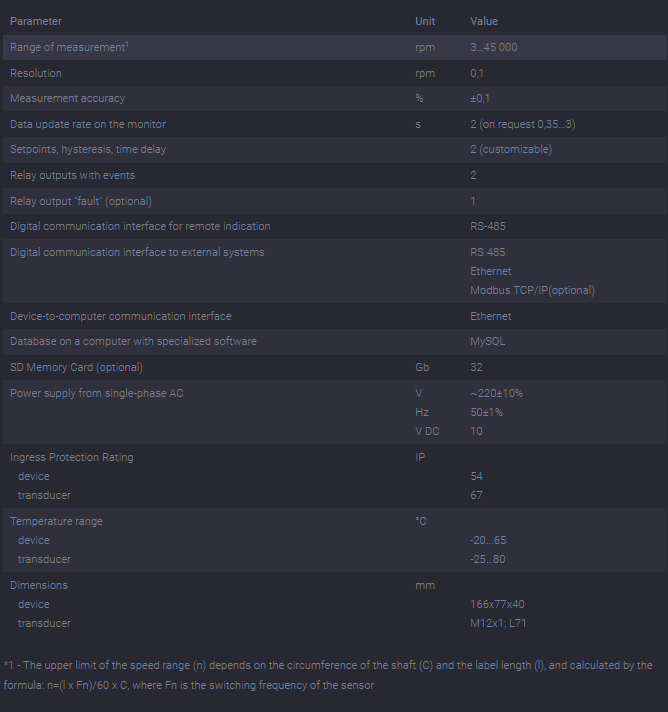
Task: Click Data update rate on the monitor
Action: [88, 124]
